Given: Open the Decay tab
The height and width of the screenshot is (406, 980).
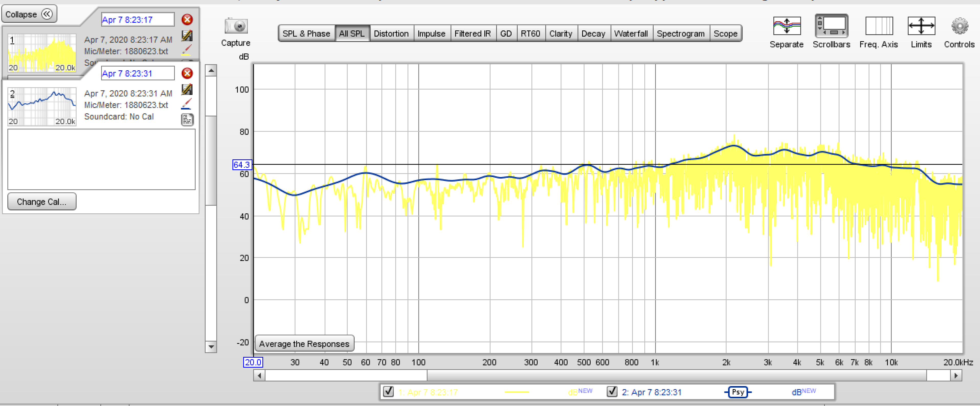Looking at the screenshot, I should tap(593, 34).
